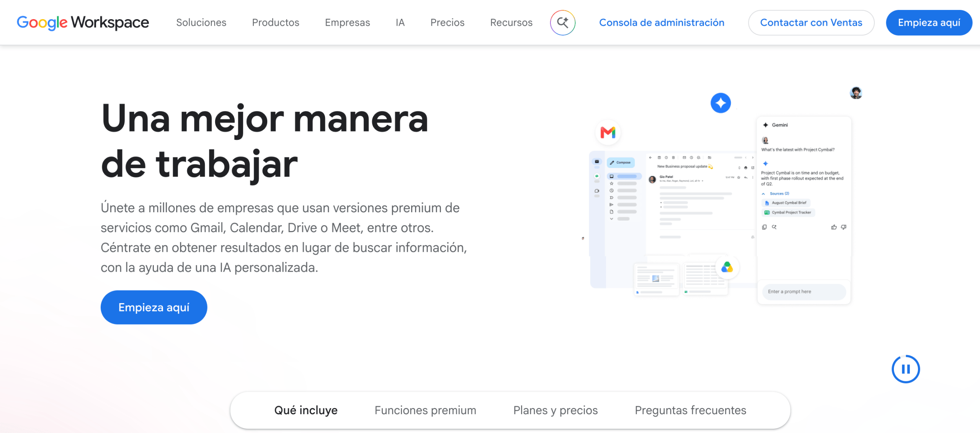Open the Empresas menu
Image resolution: width=980 pixels, height=433 pixels.
click(347, 23)
